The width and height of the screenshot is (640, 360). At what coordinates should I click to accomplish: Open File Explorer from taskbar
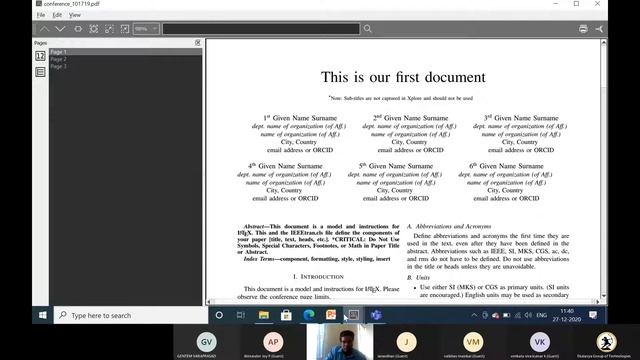264,315
